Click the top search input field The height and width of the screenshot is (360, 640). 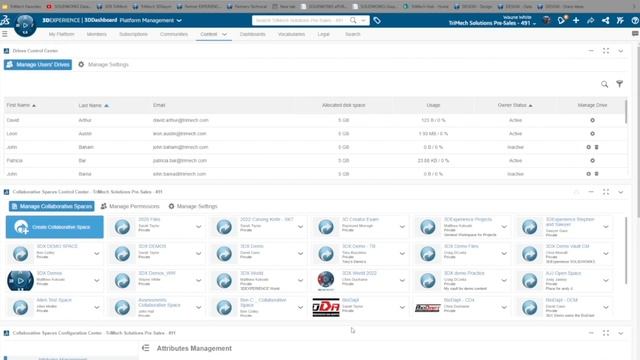[300, 20]
